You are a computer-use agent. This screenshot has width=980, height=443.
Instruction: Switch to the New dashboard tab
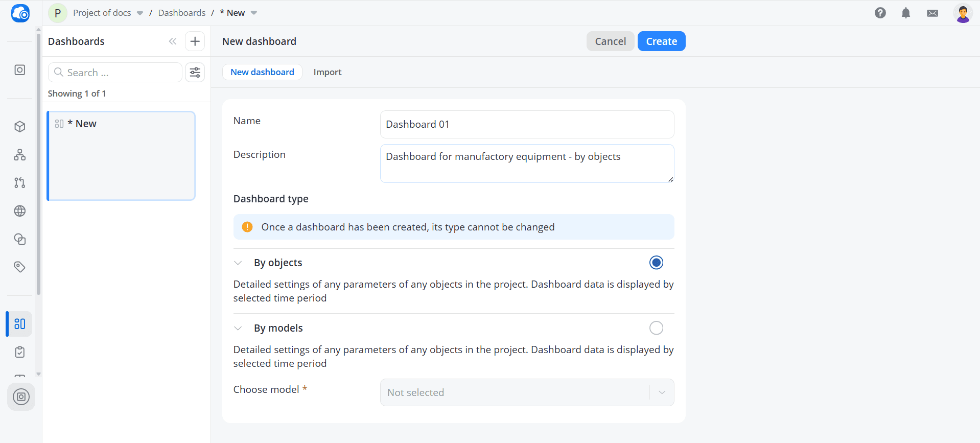tap(262, 72)
